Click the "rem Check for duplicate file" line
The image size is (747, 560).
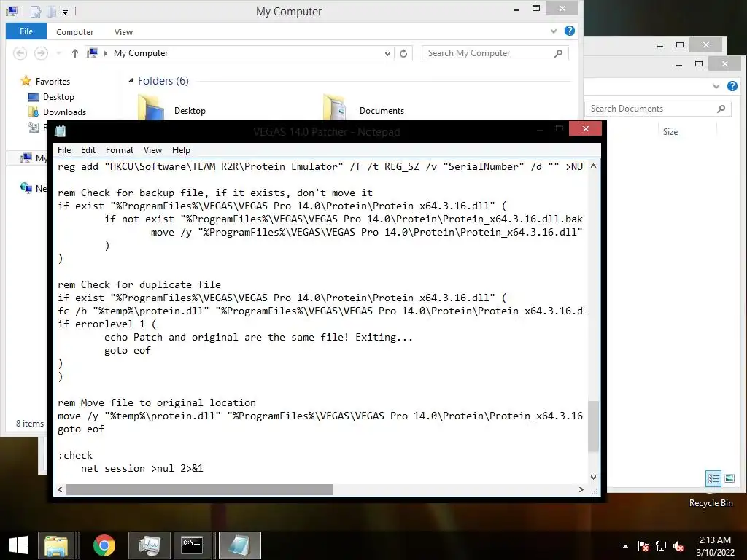click(139, 285)
